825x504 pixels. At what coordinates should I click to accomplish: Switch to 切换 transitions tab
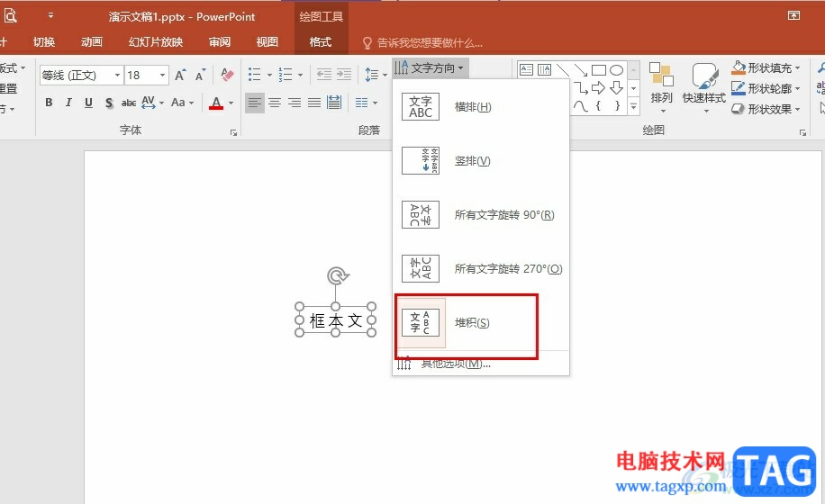(x=43, y=42)
